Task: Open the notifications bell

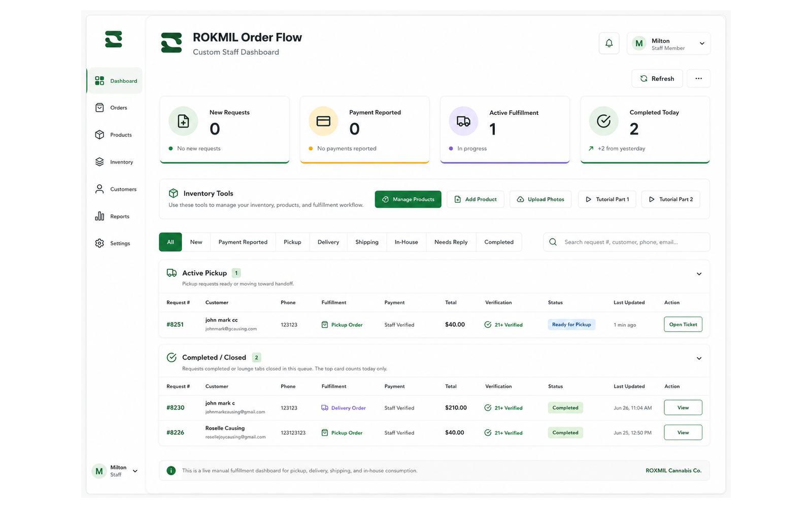Action: [609, 43]
